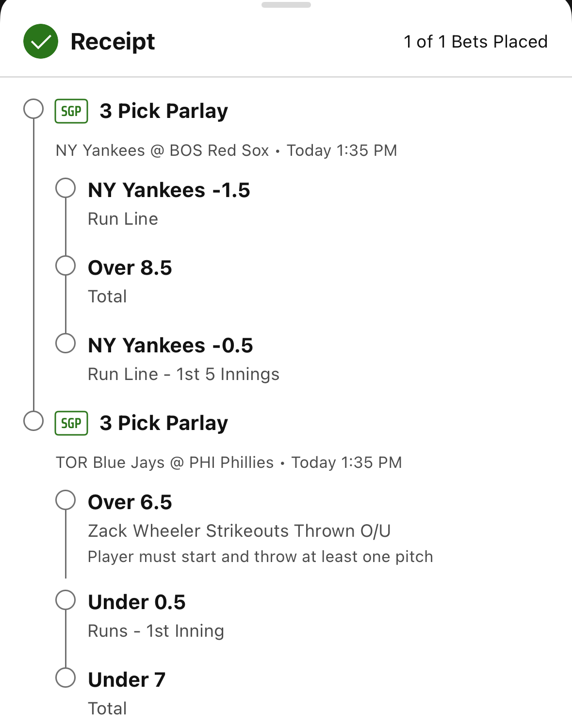Tap the circle next to NY Yankees -1.5
The height and width of the screenshot is (728, 572).
(65, 188)
